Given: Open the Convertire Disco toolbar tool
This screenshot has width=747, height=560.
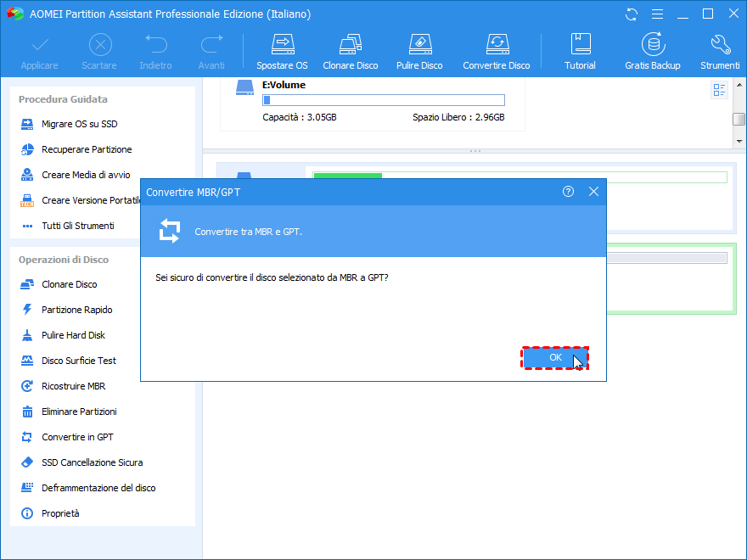Looking at the screenshot, I should pos(497,52).
